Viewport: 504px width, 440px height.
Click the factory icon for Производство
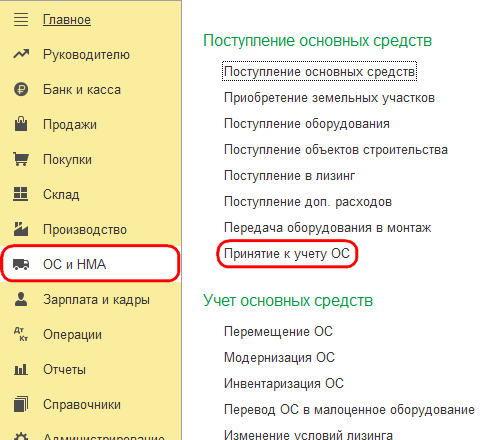[21, 229]
